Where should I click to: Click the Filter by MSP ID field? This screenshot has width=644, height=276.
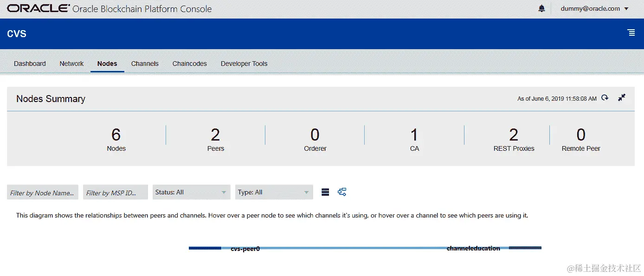(116, 193)
